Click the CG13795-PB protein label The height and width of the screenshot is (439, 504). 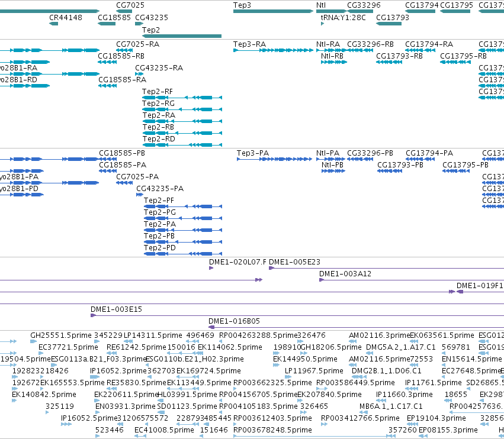point(466,164)
